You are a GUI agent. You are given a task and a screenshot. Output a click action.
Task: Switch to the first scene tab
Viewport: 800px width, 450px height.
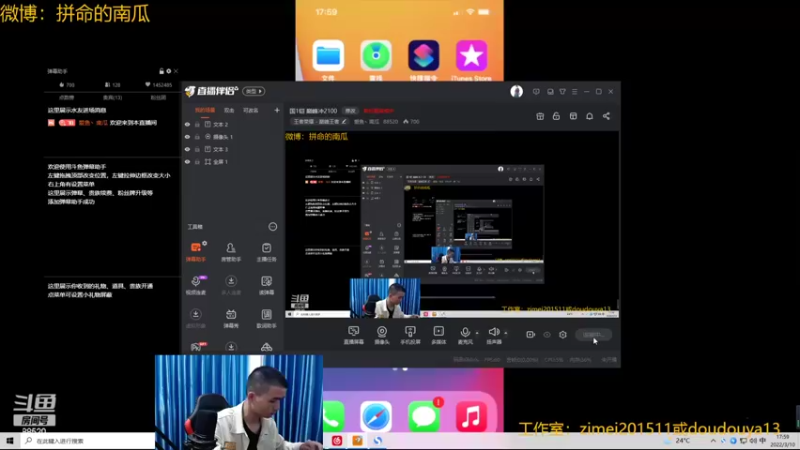point(205,110)
